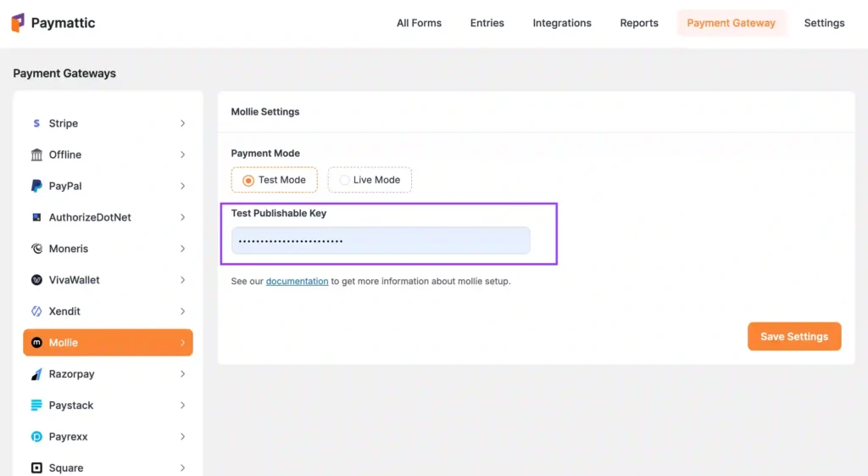Open the documentation link

[x=297, y=281]
